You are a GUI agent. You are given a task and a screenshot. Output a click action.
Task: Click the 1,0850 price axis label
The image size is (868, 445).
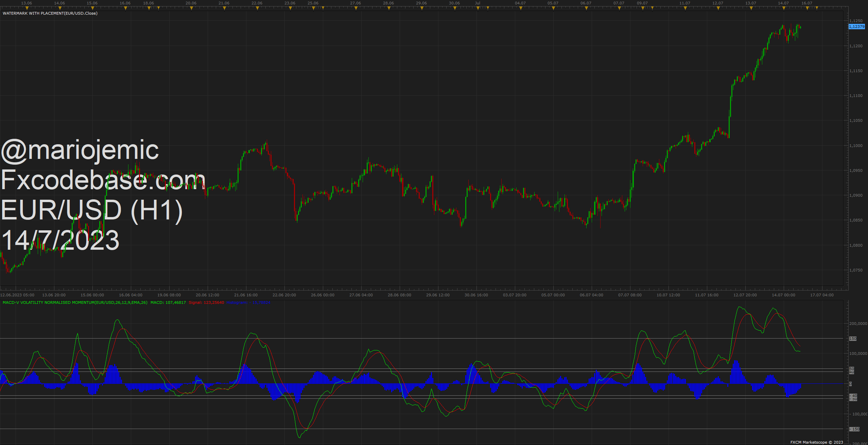coord(856,220)
